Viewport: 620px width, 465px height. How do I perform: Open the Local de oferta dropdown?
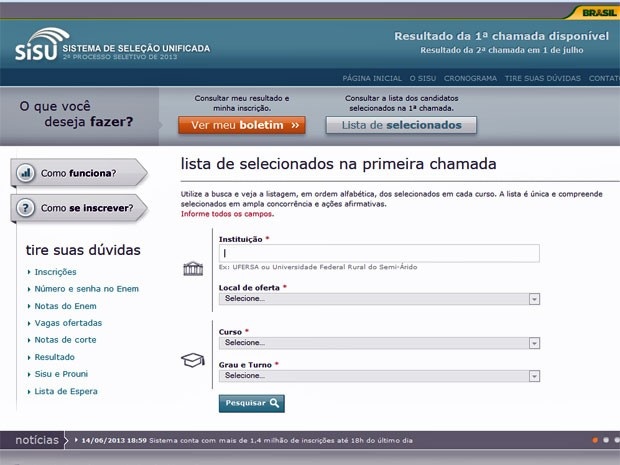379,298
